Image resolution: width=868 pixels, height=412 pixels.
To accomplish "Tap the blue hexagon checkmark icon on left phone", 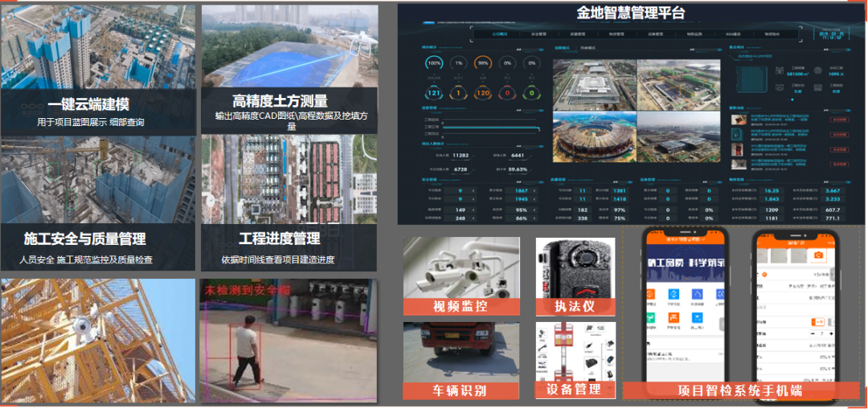I will click(674, 294).
